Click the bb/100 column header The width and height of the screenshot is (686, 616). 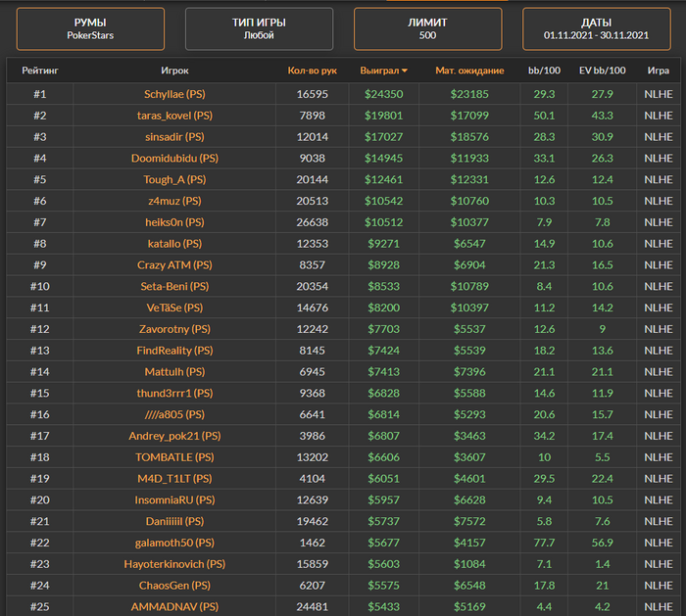pyautogui.click(x=545, y=71)
